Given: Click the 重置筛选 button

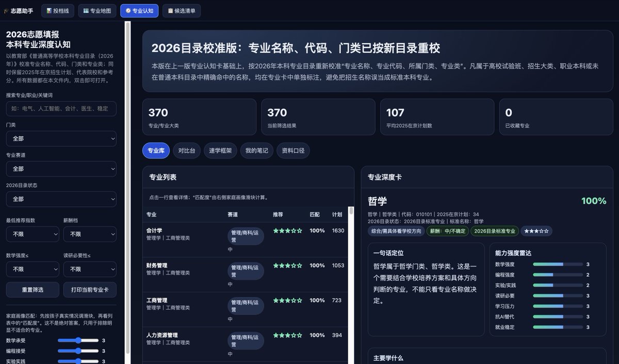Looking at the screenshot, I should tap(32, 290).
